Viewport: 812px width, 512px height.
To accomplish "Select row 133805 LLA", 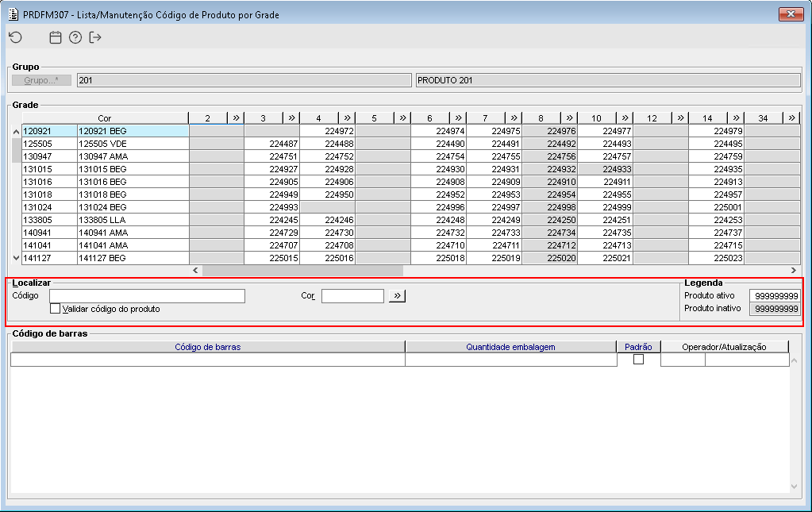I will [x=105, y=220].
